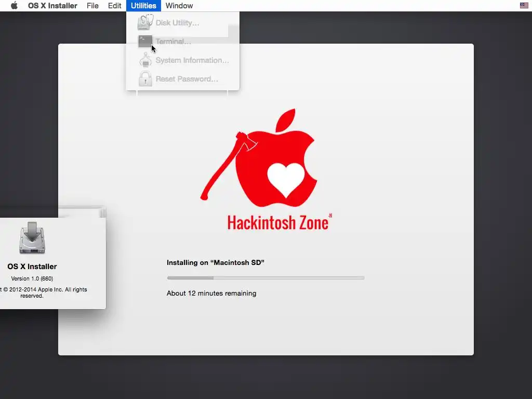Viewport: 532px width, 399px height.
Task: Click the System Information chip icon
Action: pos(145,60)
